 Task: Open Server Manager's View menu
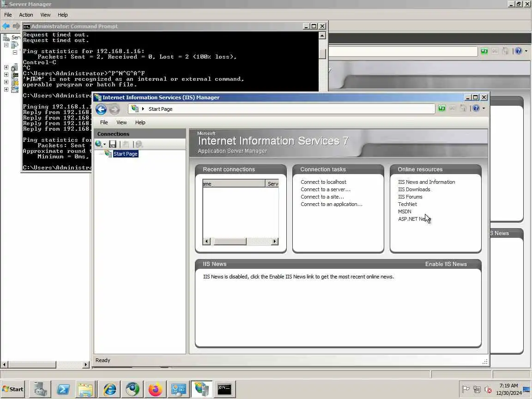click(x=45, y=15)
